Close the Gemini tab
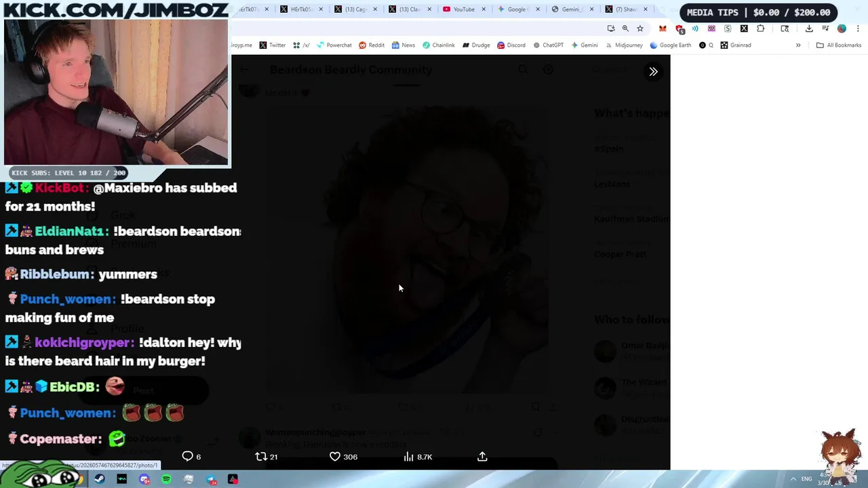Screen dimensions: 868x488 592,9
